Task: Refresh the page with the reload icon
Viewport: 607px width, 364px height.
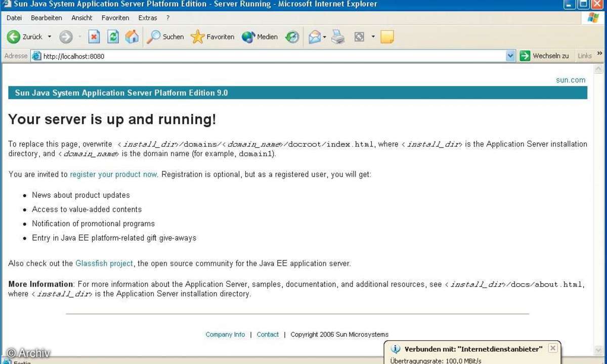Action: pos(113,37)
